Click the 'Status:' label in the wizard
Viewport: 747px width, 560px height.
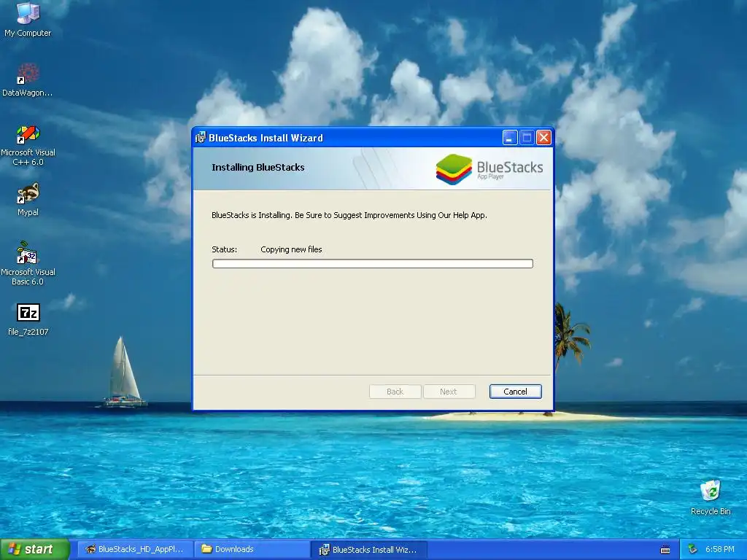click(x=224, y=249)
